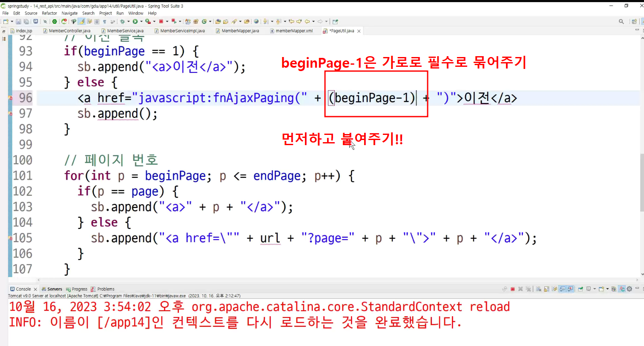This screenshot has width=644, height=346.
Task: Click the Pin Console icon
Action: pos(581,289)
